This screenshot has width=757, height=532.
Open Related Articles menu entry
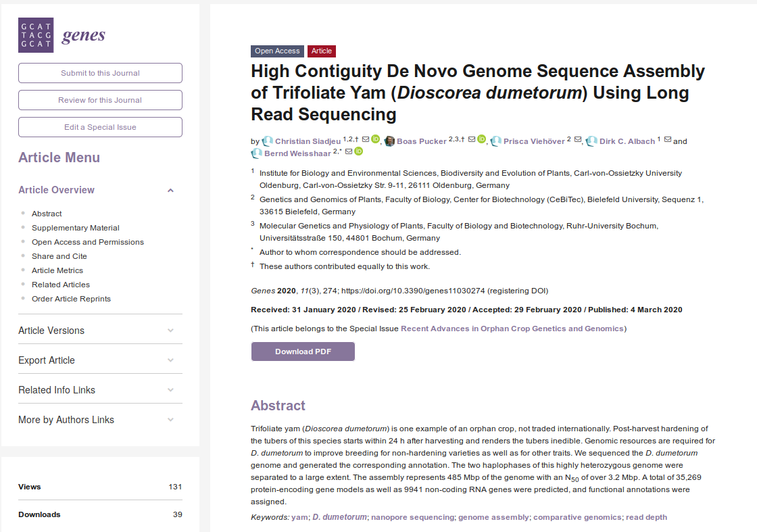(61, 285)
